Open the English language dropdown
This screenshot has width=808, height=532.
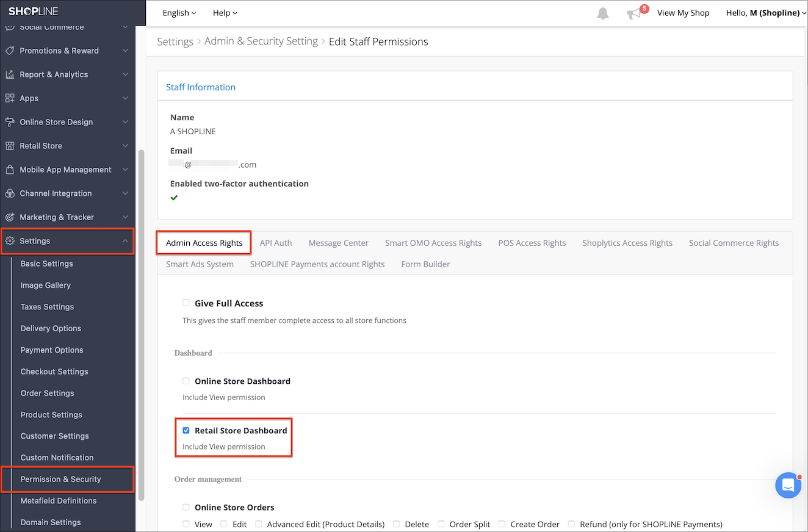point(179,13)
